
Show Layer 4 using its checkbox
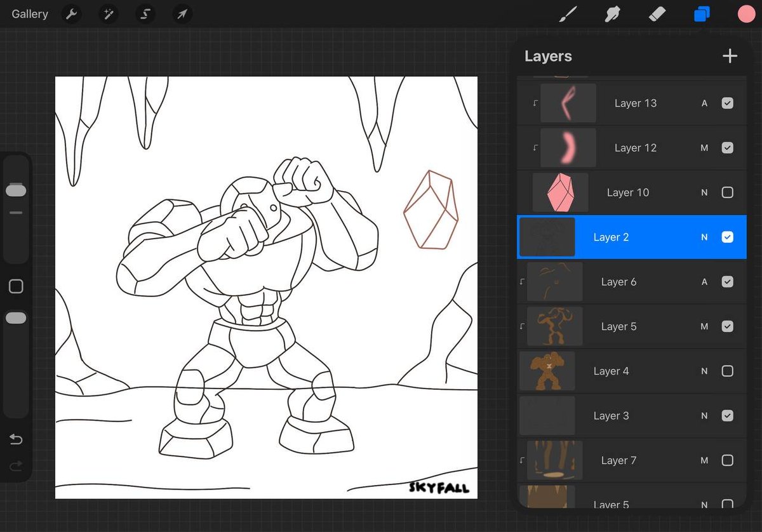pos(728,371)
